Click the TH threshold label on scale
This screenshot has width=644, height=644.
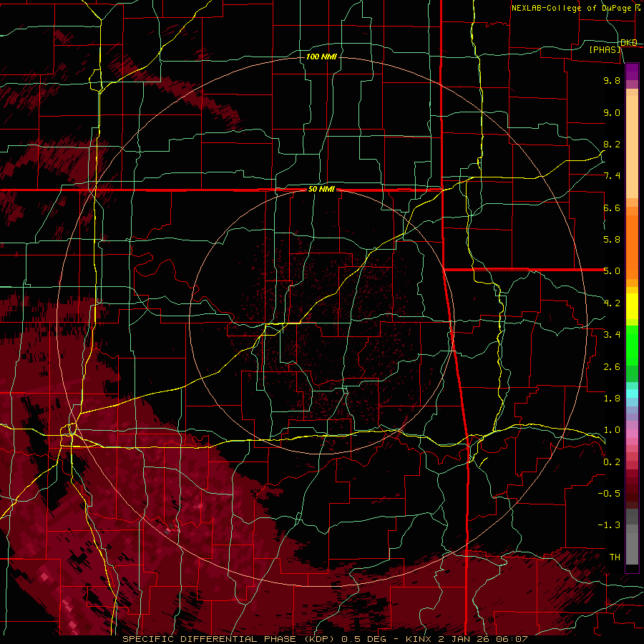615,557
